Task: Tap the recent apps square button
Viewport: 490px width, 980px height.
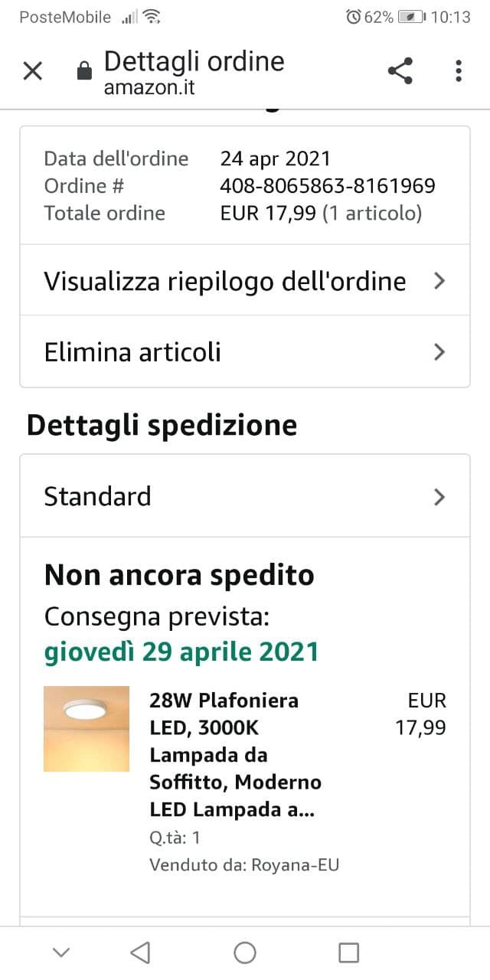Action: tap(348, 952)
